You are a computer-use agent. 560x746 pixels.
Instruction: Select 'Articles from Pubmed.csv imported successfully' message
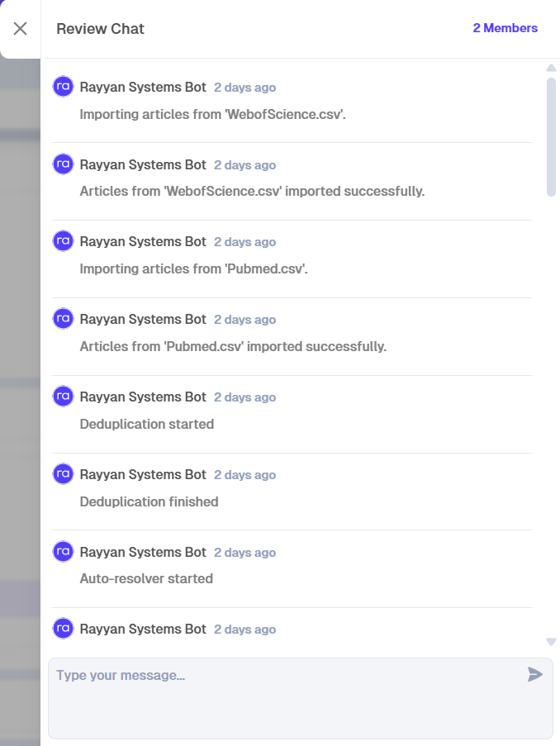click(x=233, y=346)
